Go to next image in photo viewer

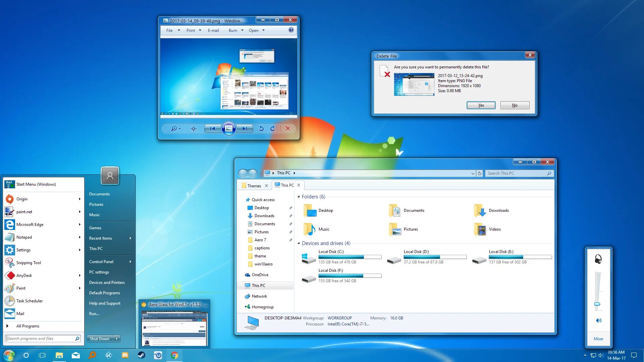pos(245,128)
